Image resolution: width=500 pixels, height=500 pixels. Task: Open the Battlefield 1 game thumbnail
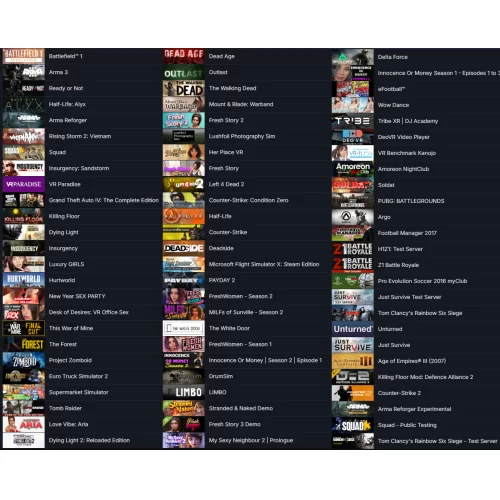24,56
